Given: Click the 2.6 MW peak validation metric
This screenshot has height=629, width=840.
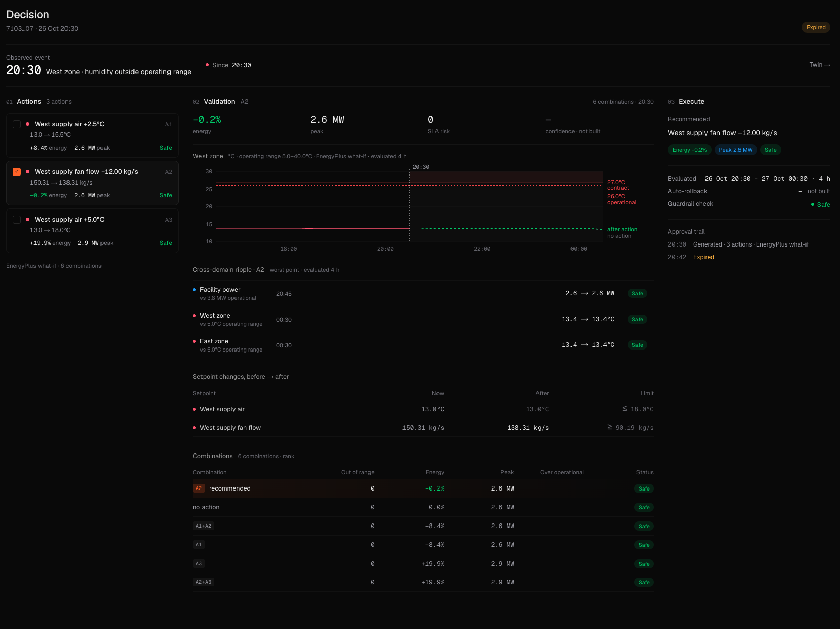Looking at the screenshot, I should [x=327, y=124].
